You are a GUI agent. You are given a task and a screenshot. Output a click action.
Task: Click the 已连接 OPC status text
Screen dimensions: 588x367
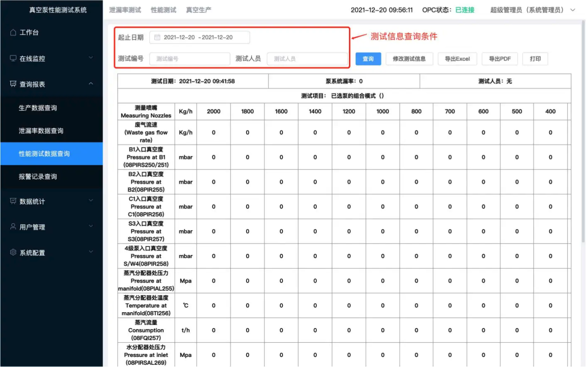(465, 10)
